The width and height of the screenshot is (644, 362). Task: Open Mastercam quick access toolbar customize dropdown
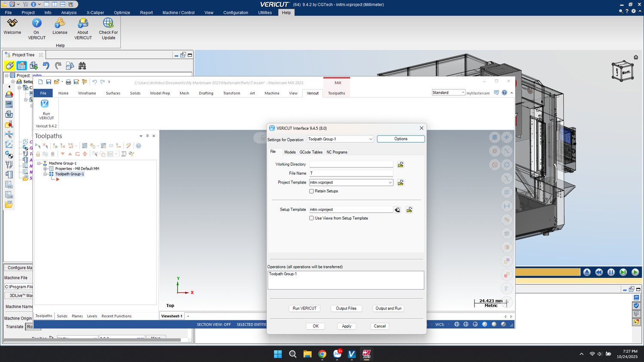click(109, 82)
